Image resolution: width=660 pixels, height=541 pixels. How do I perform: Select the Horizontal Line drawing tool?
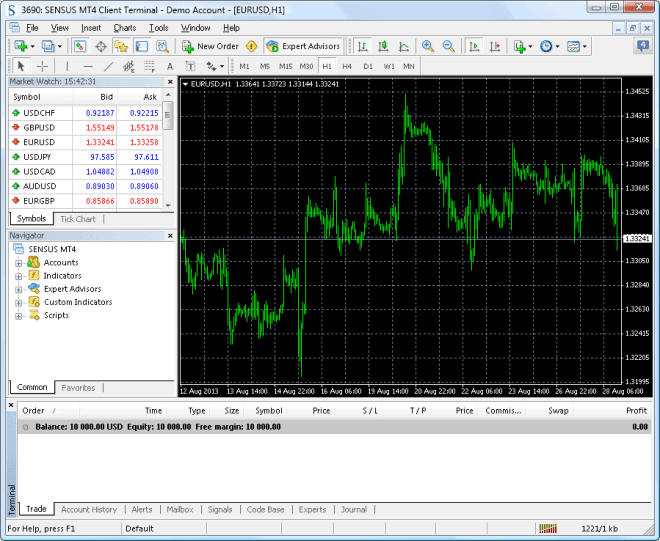pos(88,66)
